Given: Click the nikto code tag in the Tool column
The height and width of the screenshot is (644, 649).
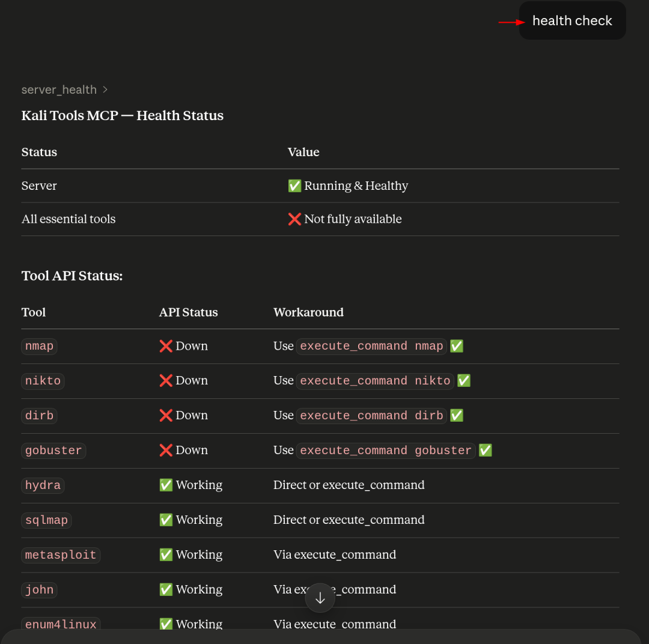Looking at the screenshot, I should click(43, 381).
